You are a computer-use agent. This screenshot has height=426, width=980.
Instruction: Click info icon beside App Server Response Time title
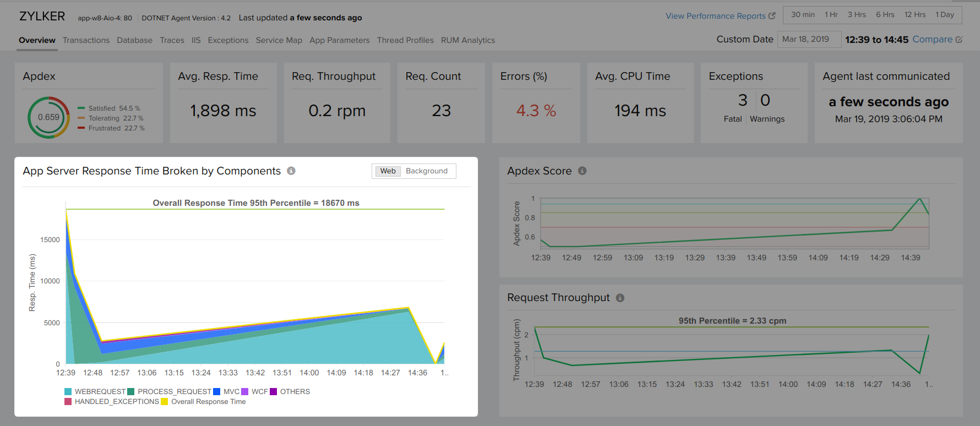click(x=291, y=171)
